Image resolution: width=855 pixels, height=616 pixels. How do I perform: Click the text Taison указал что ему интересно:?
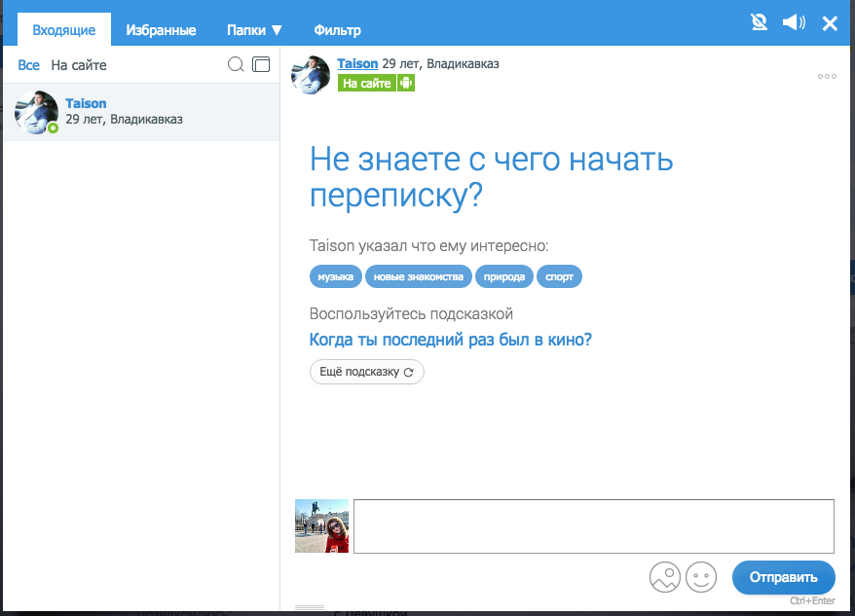coord(428,246)
